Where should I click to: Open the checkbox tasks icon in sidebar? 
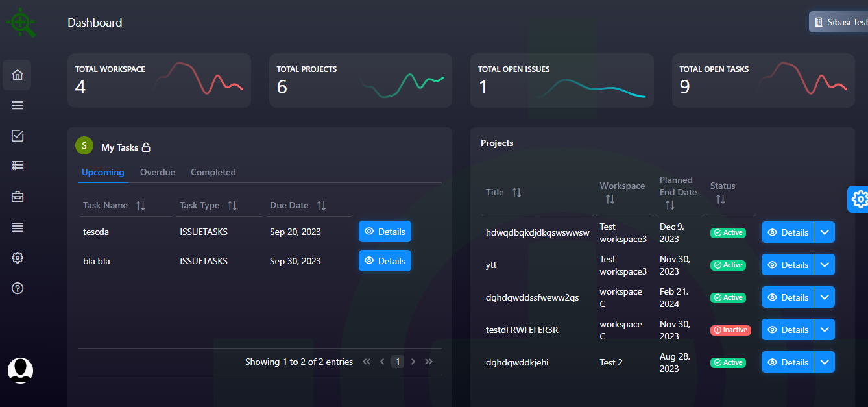pyautogui.click(x=18, y=136)
